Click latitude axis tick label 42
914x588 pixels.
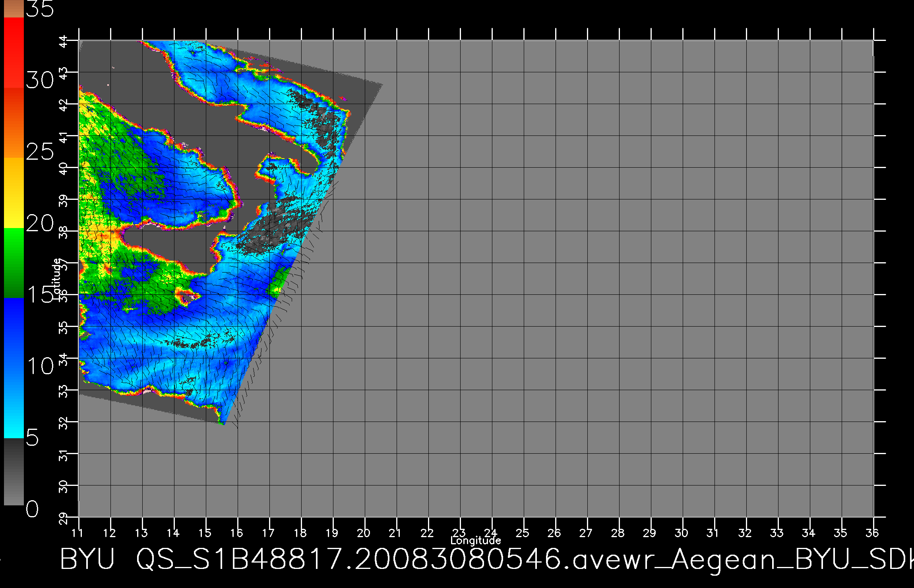[x=64, y=105]
